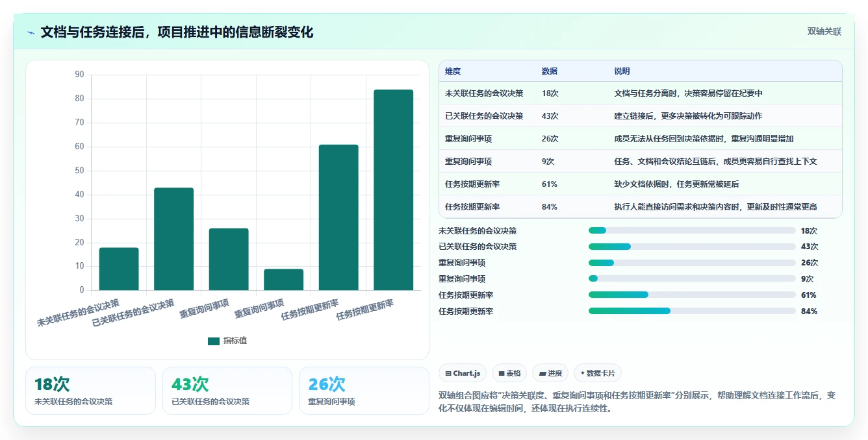Click the 18次 progress bar
This screenshot has width=868, height=440.
[692, 230]
